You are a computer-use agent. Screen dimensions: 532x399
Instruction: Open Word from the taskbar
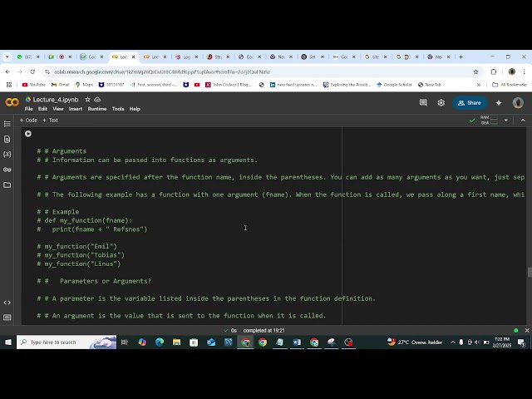click(297, 342)
